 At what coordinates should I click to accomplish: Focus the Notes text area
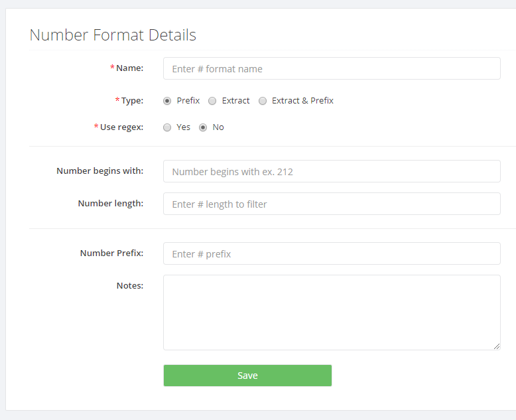click(x=332, y=312)
